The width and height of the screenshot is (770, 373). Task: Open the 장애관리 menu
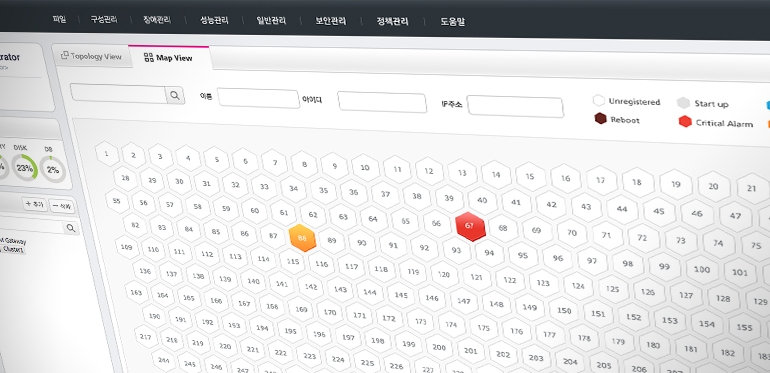click(x=157, y=20)
